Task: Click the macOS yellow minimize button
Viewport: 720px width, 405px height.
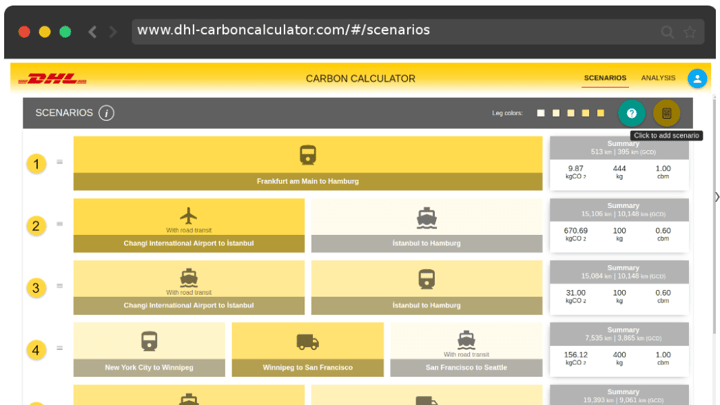Action: 45,32
